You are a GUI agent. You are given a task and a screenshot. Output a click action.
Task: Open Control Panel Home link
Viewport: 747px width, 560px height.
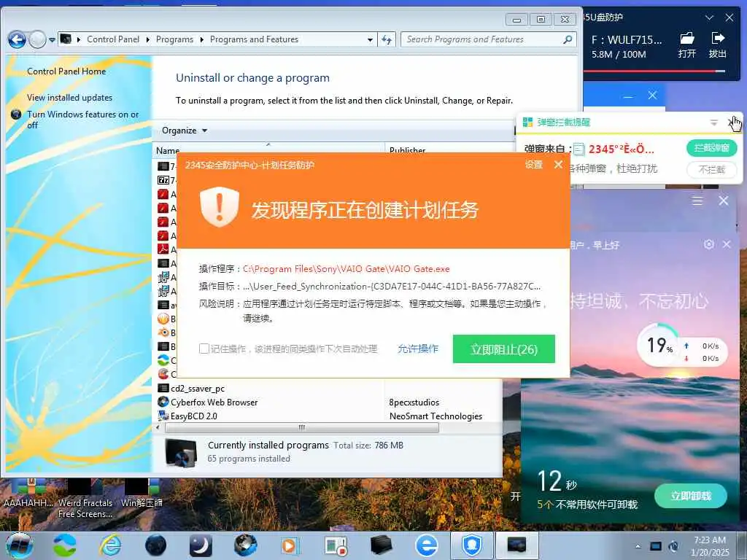pos(66,71)
